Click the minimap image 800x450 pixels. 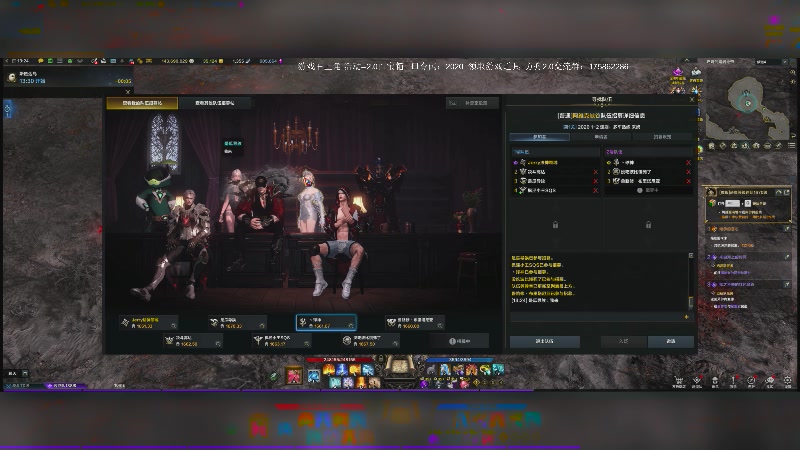pyautogui.click(x=749, y=105)
